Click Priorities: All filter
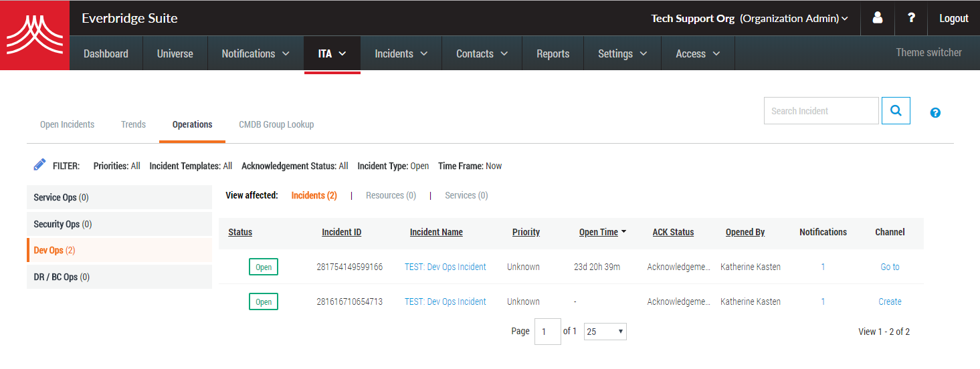The image size is (980, 369). (x=117, y=166)
